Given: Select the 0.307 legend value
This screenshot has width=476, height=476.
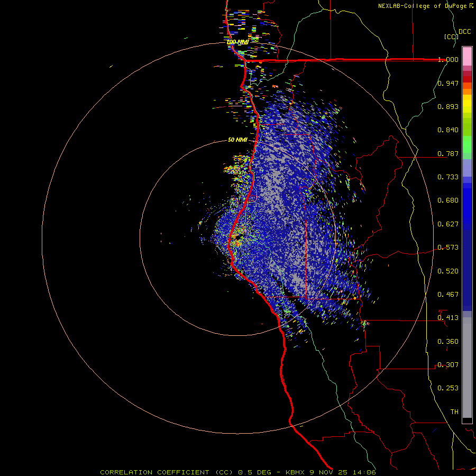Looking at the screenshot, I should pos(448,365).
